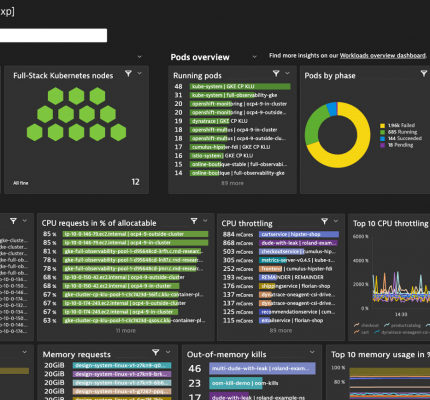Open chevron menu on Out-of-memory kills tile
Screen dimensions: 430x400
[x=312, y=352]
